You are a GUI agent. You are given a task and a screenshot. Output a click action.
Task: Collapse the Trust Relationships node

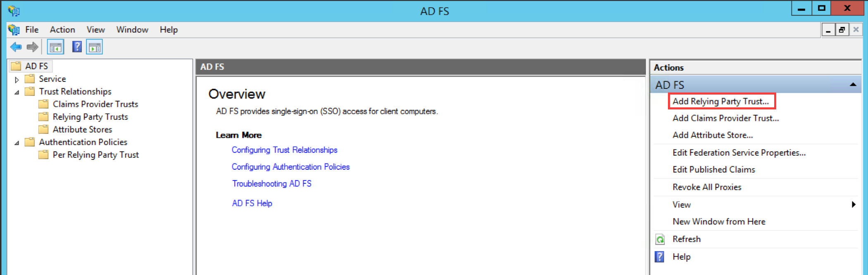(x=17, y=92)
